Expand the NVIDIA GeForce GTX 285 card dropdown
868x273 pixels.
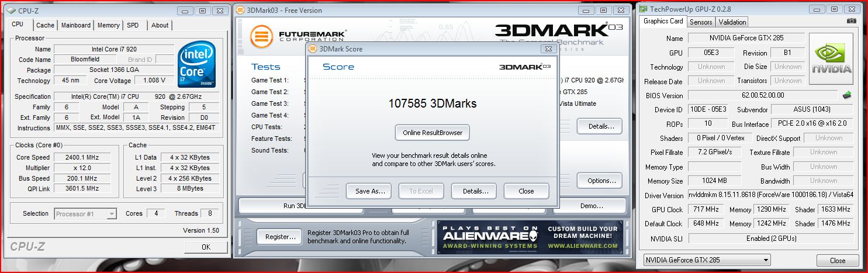(706, 260)
